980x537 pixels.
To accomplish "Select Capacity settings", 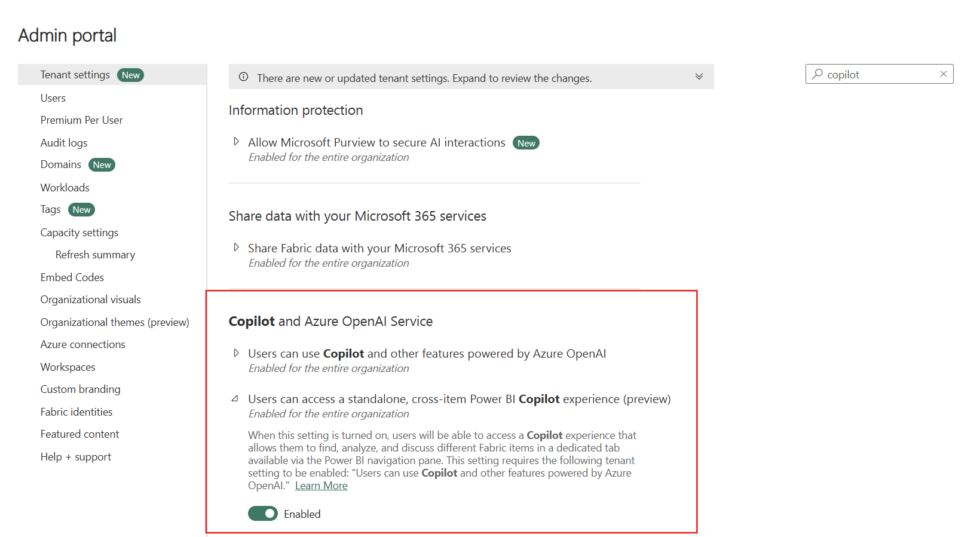I will [79, 233].
